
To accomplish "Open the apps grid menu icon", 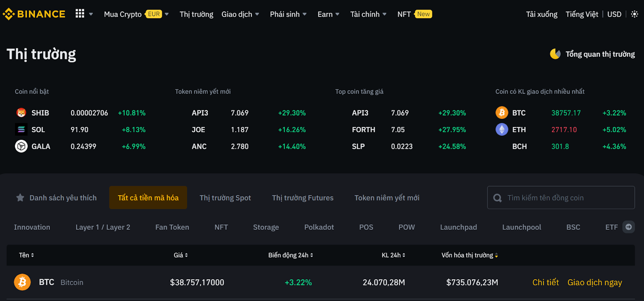I will 80,14.
